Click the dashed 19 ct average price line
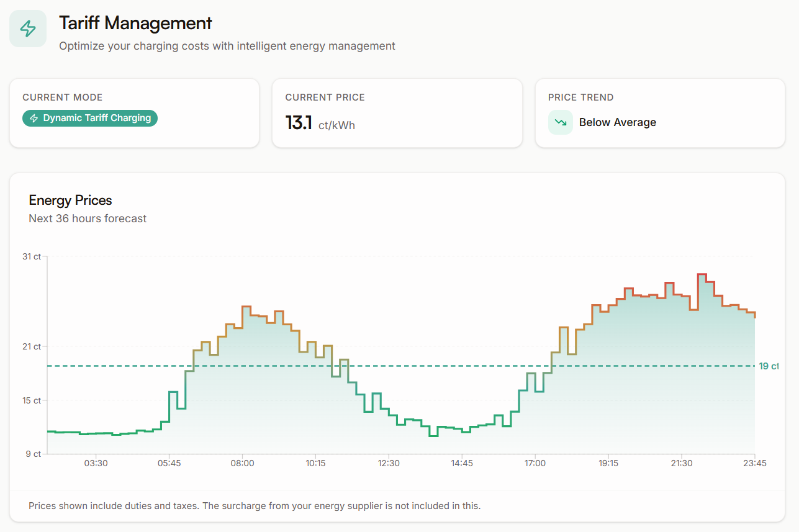The height and width of the screenshot is (532, 799). [397, 366]
